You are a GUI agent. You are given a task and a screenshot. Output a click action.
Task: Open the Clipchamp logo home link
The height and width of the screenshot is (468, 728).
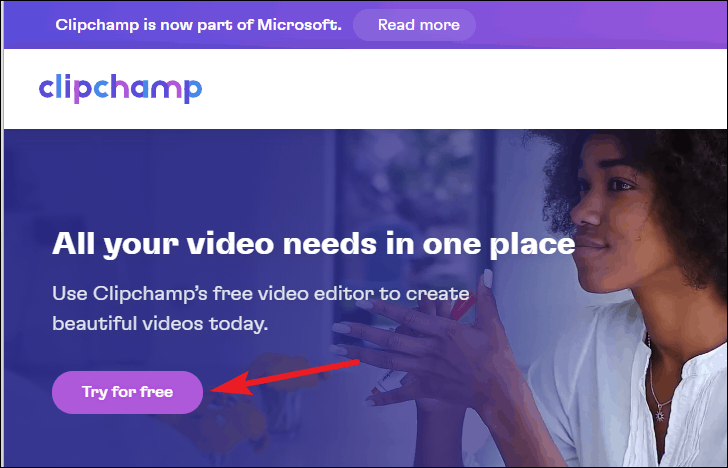click(x=120, y=88)
